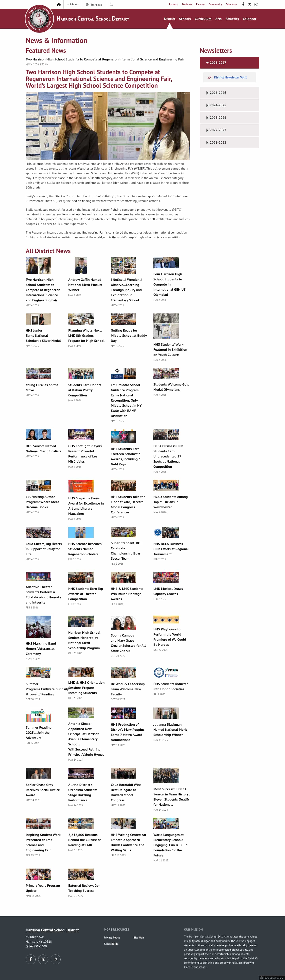285x980 pixels.
Task: Collapse the 2026-2027 newsletters section
Action: coord(229,62)
